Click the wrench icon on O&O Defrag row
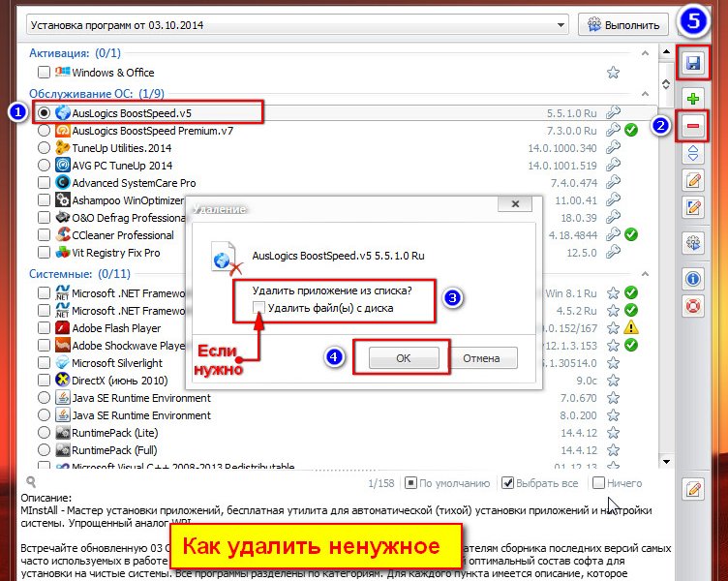728x581 pixels. pos(614,217)
